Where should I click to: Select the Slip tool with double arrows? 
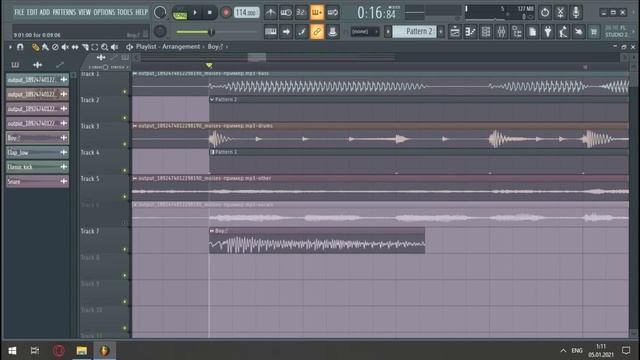coord(75,47)
